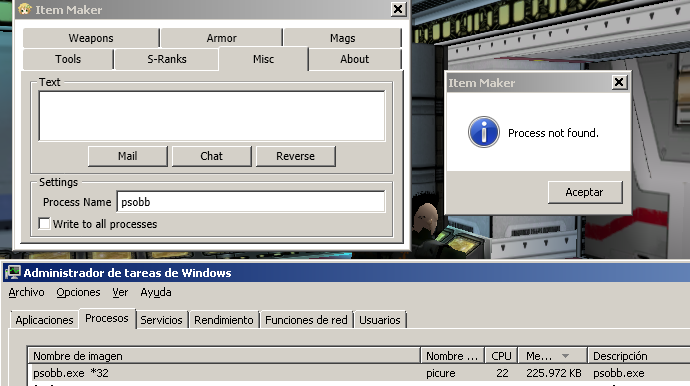
Task: Enable Write to all processes checkbox
Action: pyautogui.click(x=44, y=224)
